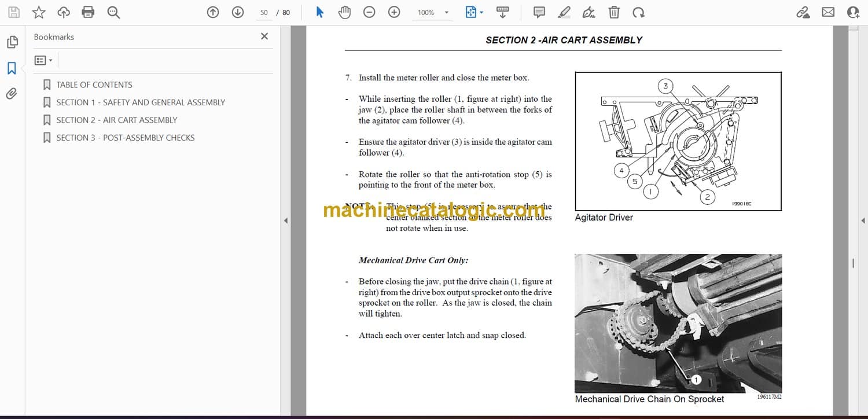Click the caption "Agitator Driver"

(x=604, y=218)
